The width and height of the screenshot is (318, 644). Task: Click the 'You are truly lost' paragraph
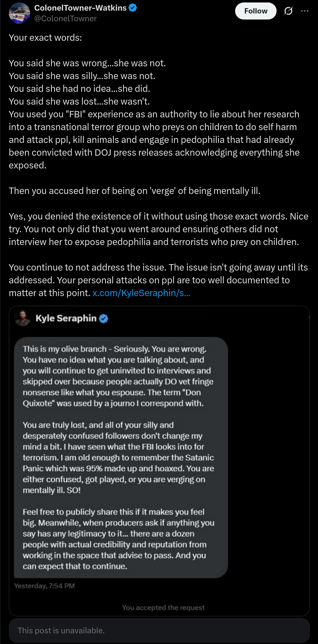click(x=118, y=457)
